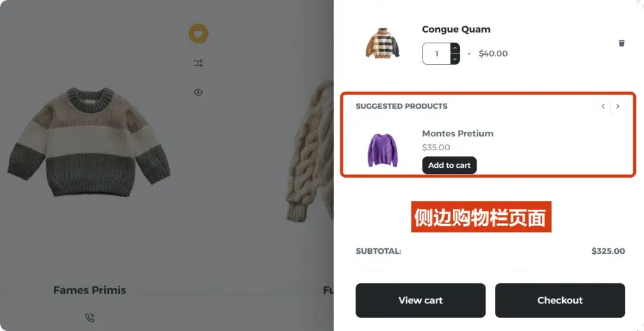Click the quick view eye icon
Viewport: 644px width, 331px height.
coord(198,92)
